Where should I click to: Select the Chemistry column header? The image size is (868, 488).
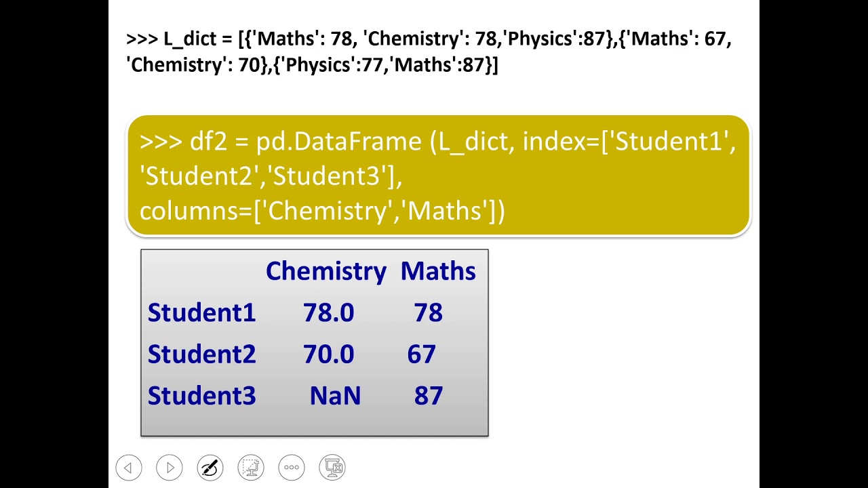click(x=325, y=271)
